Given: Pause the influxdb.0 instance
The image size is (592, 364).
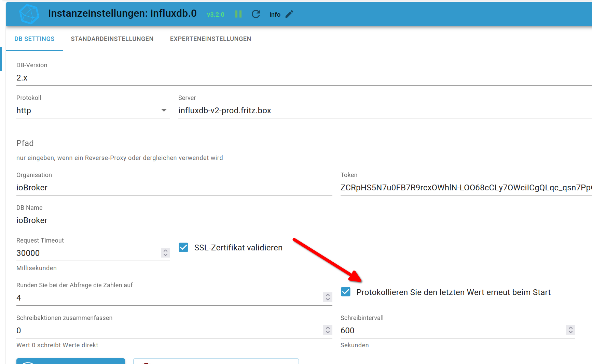Looking at the screenshot, I should pos(238,14).
